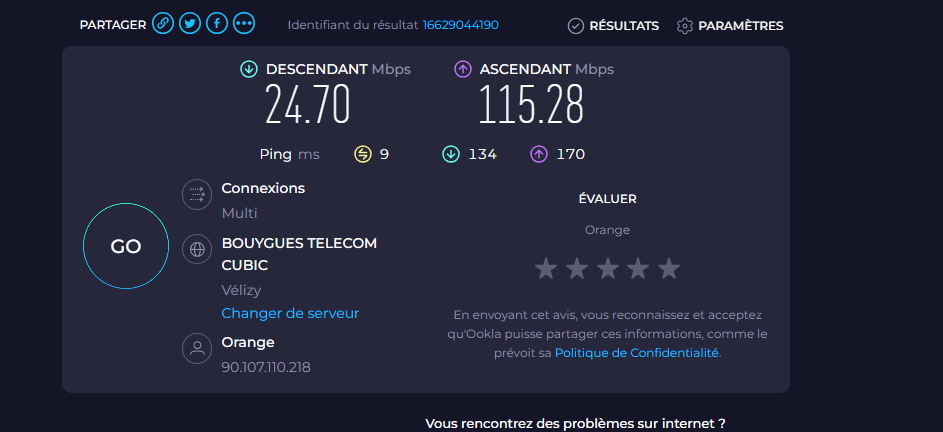Click the upload latency arrow icon
This screenshot has width=943, height=432.
coord(539,155)
